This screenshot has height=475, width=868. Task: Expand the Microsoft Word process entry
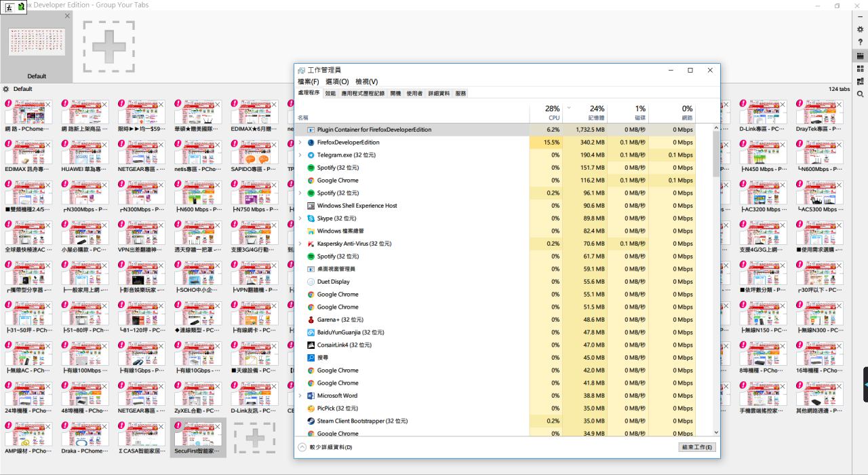pyautogui.click(x=300, y=396)
